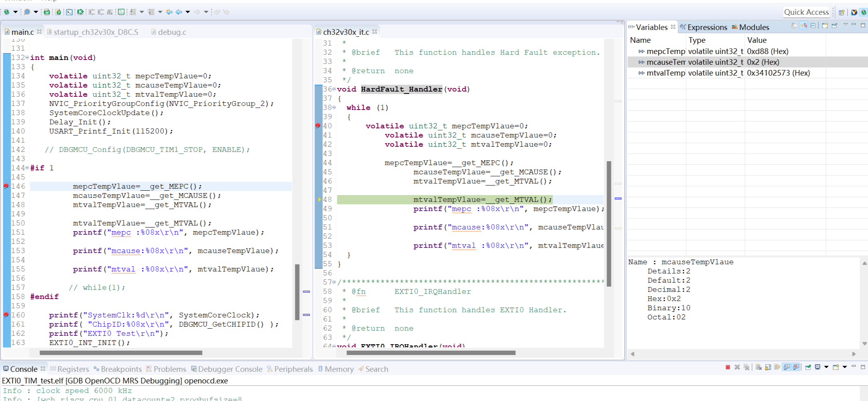Toggle Show Console on standard output change
Image resolution: width=868 pixels, height=401 pixels.
(786, 367)
